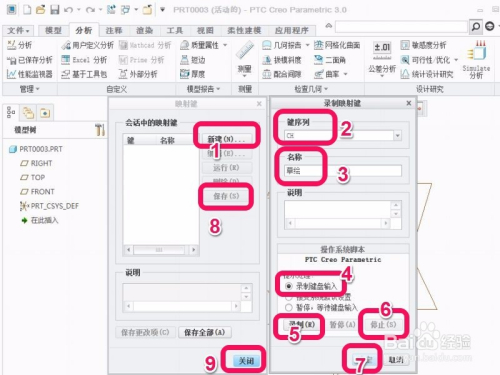Expand 管理 group dropdown

coord(29,89)
